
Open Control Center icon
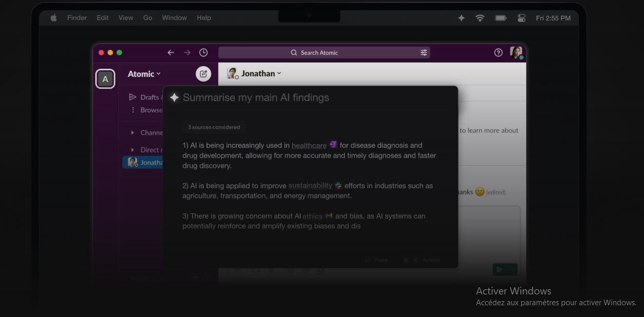(522, 18)
